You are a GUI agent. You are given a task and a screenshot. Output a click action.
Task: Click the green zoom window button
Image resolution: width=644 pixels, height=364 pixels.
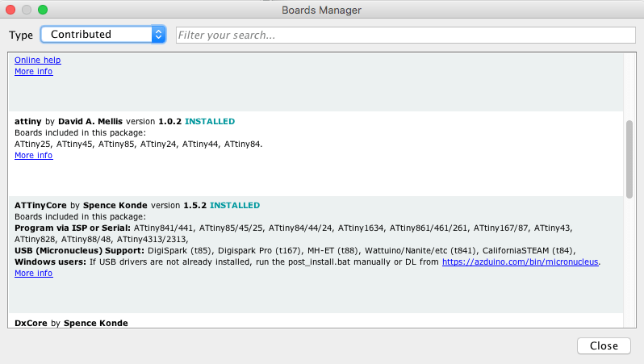43,10
